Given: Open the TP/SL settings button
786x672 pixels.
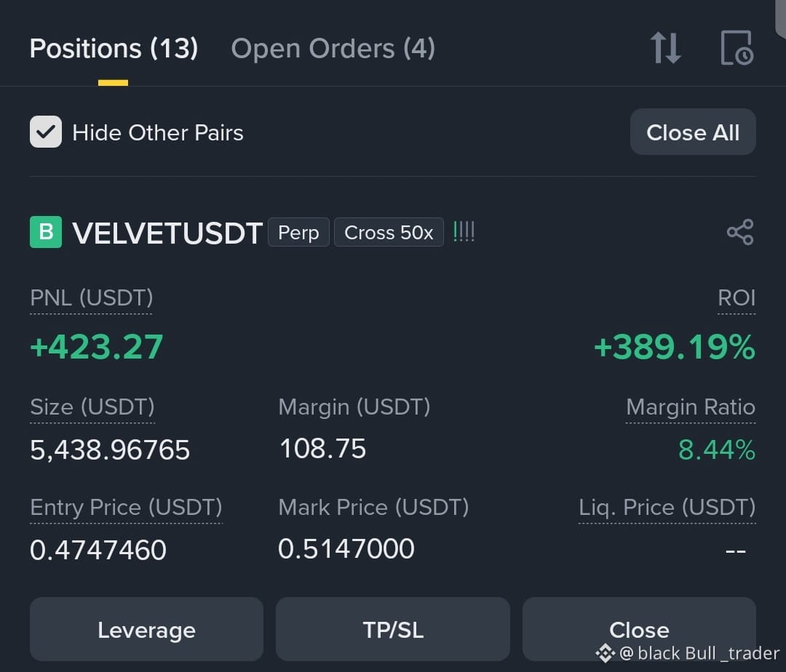Looking at the screenshot, I should [x=393, y=629].
